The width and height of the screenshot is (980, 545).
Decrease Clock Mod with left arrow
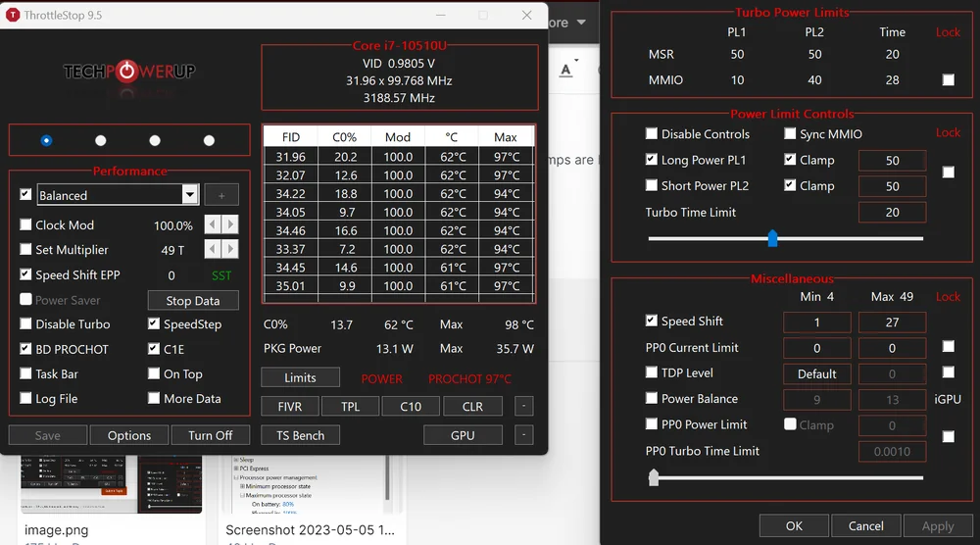point(213,224)
